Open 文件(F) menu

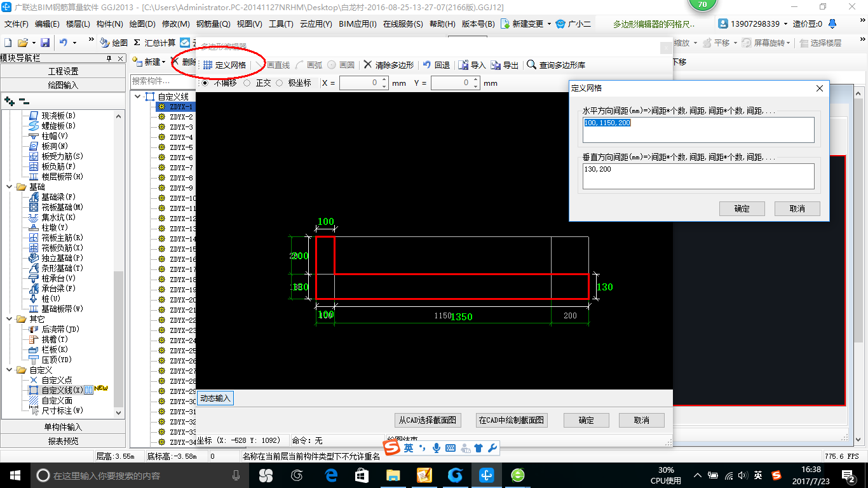pos(17,24)
